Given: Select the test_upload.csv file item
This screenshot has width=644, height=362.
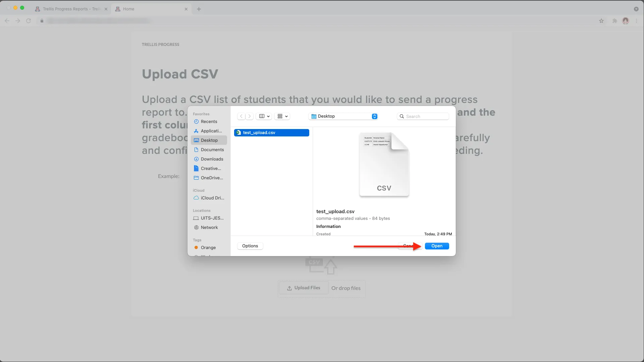Looking at the screenshot, I should click(x=272, y=133).
